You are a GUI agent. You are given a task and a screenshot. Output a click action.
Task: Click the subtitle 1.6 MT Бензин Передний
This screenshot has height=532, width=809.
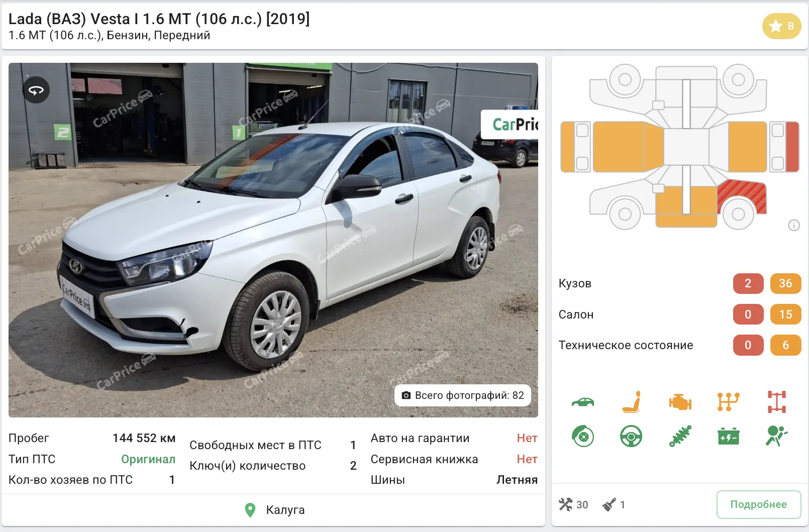(x=110, y=36)
